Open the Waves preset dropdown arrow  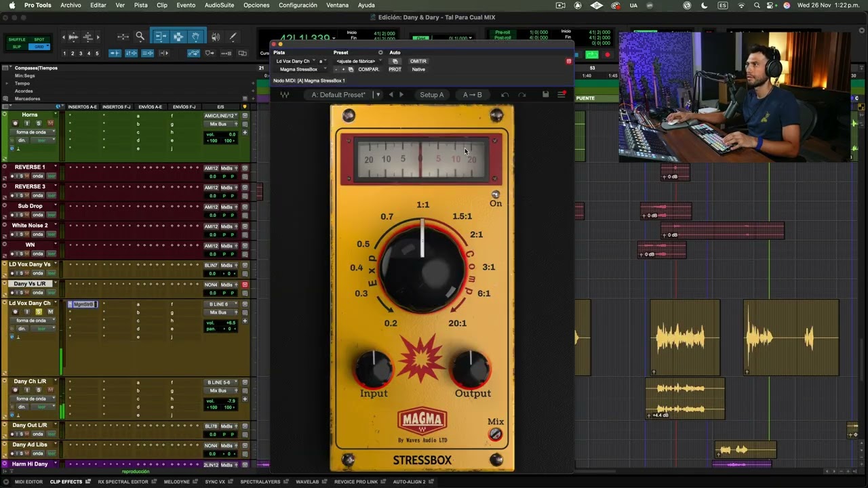tap(378, 95)
